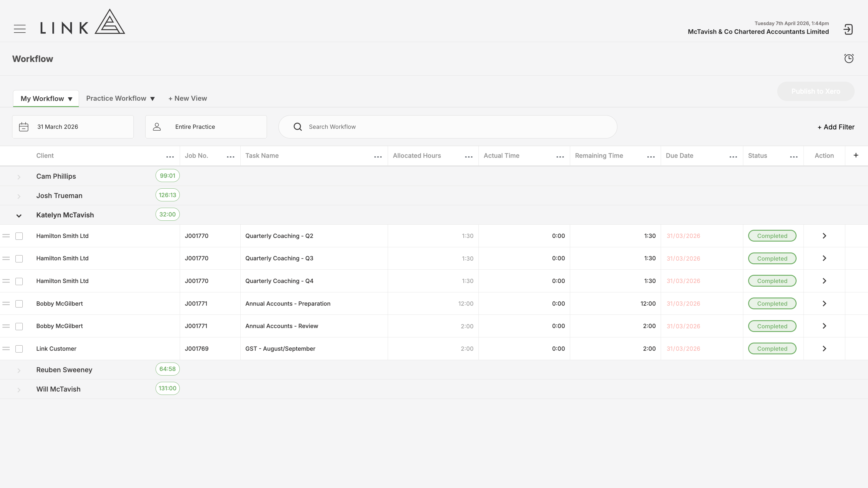Click Completed status for GST - August/September
Viewport: 868px width, 488px height.
(772, 349)
